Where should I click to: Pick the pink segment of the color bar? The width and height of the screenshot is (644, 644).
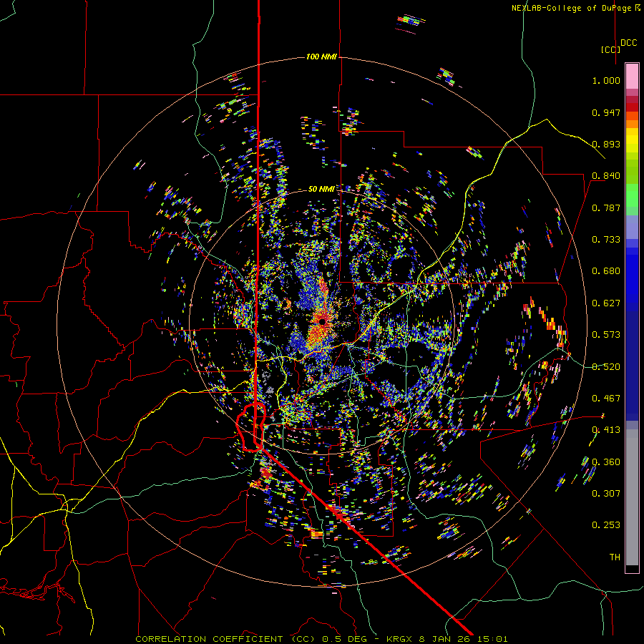(x=632, y=76)
